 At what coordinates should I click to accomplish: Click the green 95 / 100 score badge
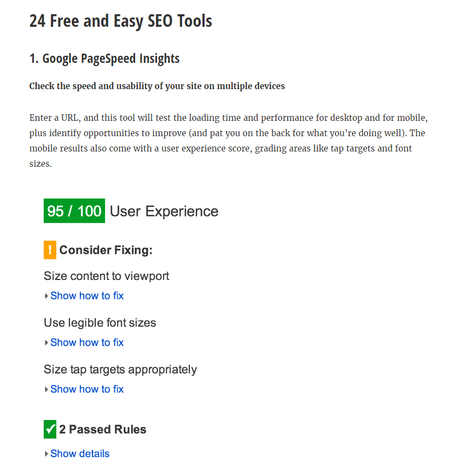pyautogui.click(x=74, y=211)
